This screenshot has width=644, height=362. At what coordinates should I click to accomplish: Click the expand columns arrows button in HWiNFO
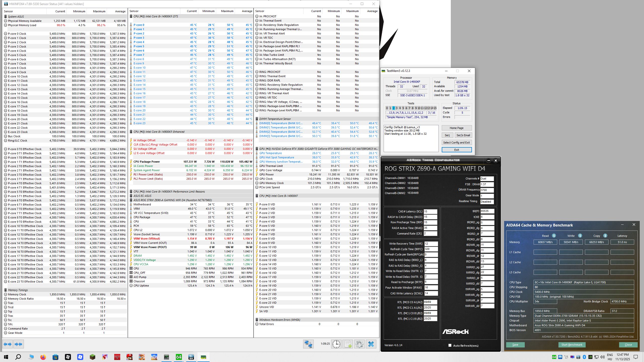[8, 344]
